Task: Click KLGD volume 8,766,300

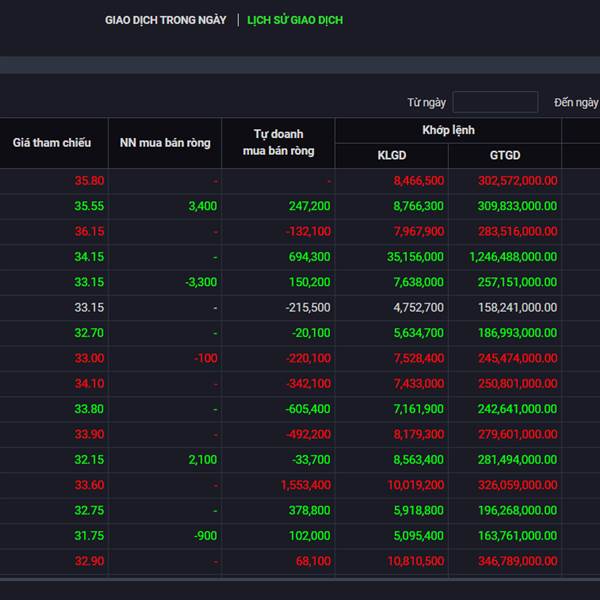Action: tap(419, 206)
